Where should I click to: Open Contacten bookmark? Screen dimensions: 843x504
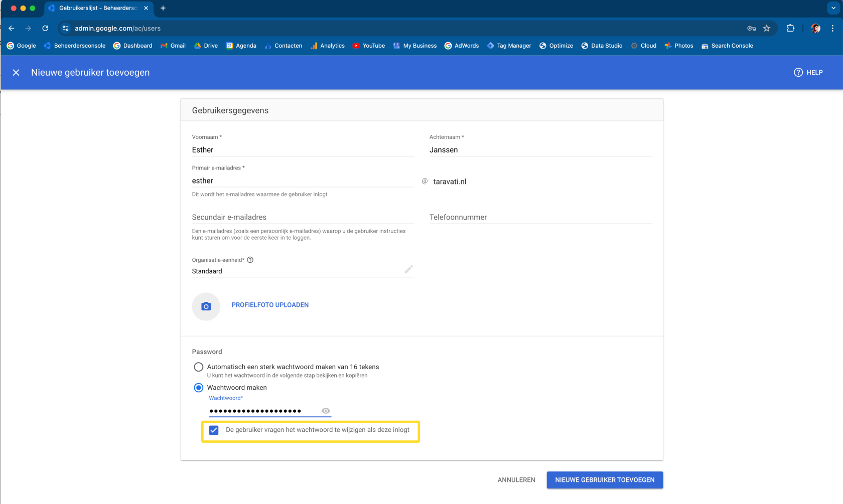[x=284, y=46]
